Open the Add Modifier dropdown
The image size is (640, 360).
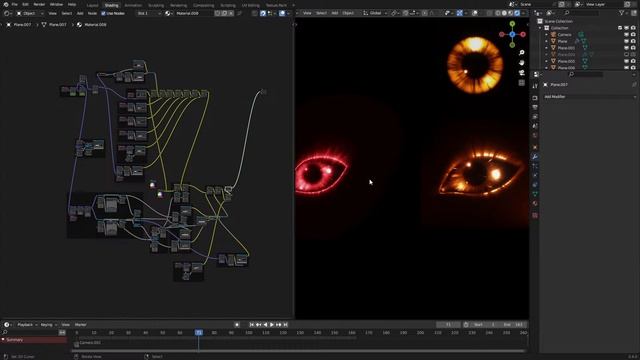coord(590,97)
